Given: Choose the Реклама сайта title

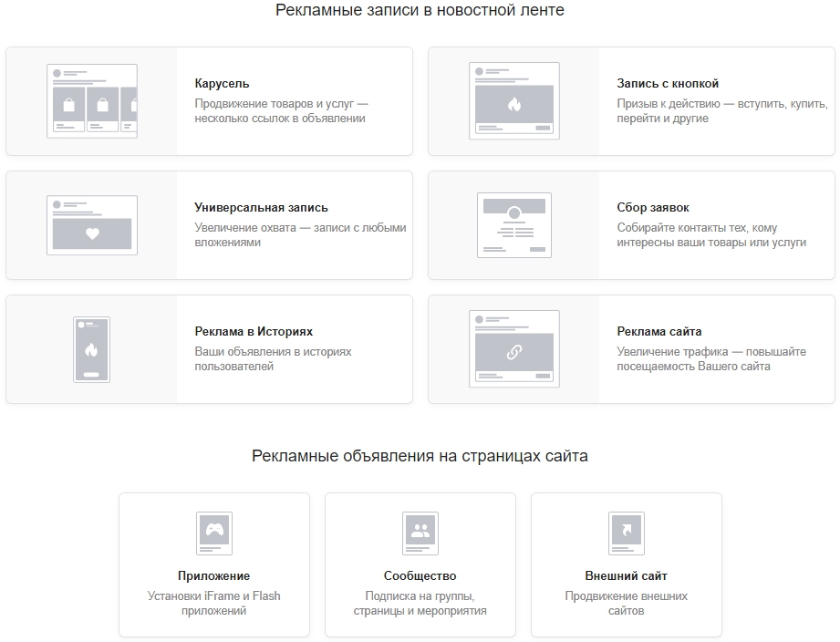Looking at the screenshot, I should click(659, 331).
